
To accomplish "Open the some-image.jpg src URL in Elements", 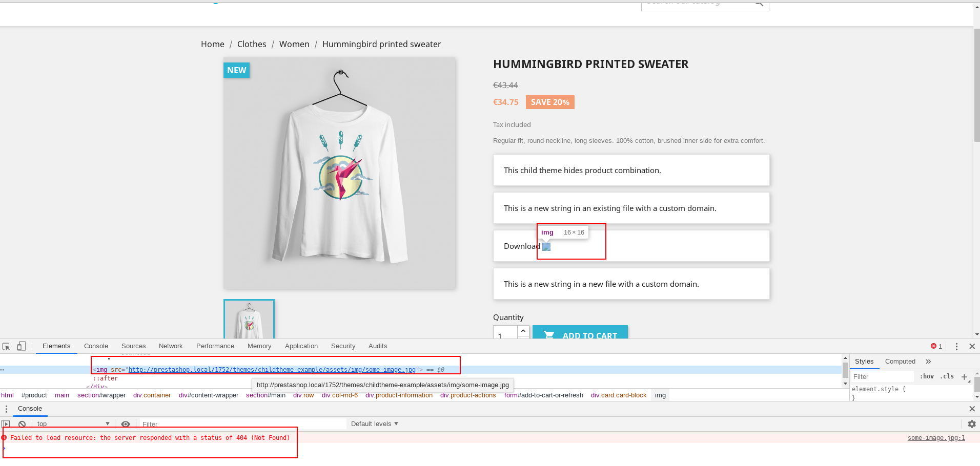I will (272, 370).
